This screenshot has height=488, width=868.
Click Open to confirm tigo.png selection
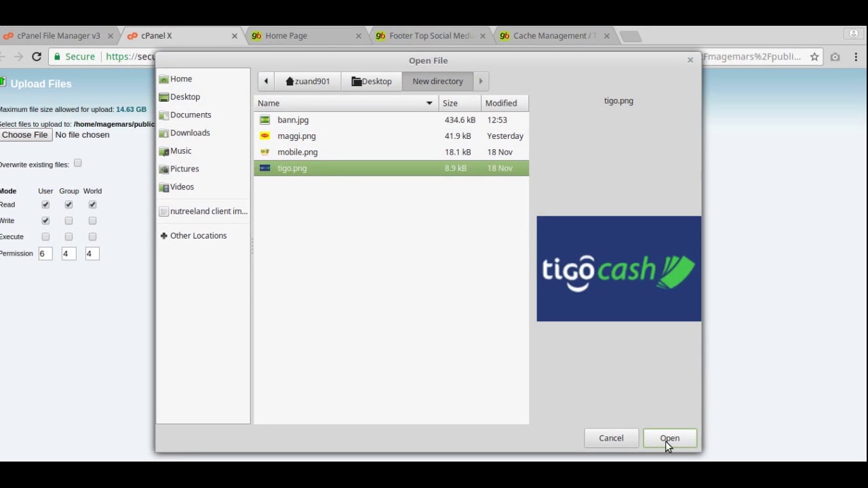pos(669,438)
